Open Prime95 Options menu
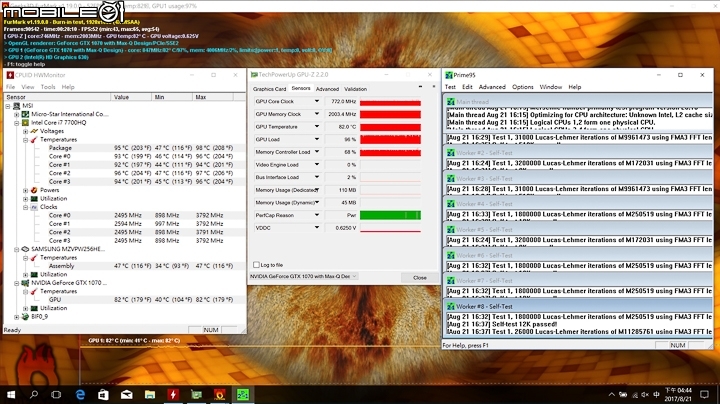This screenshot has height=404, width=720. point(523,87)
